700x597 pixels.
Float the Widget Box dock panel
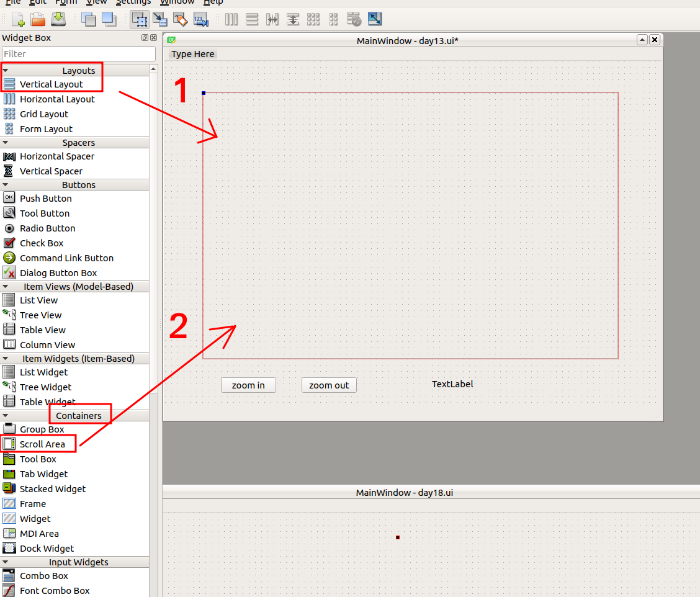145,38
